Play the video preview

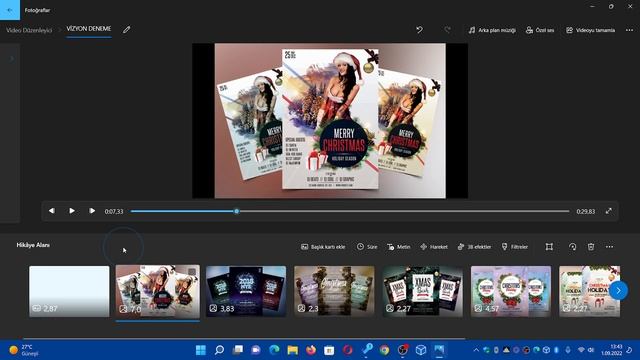tap(72, 211)
